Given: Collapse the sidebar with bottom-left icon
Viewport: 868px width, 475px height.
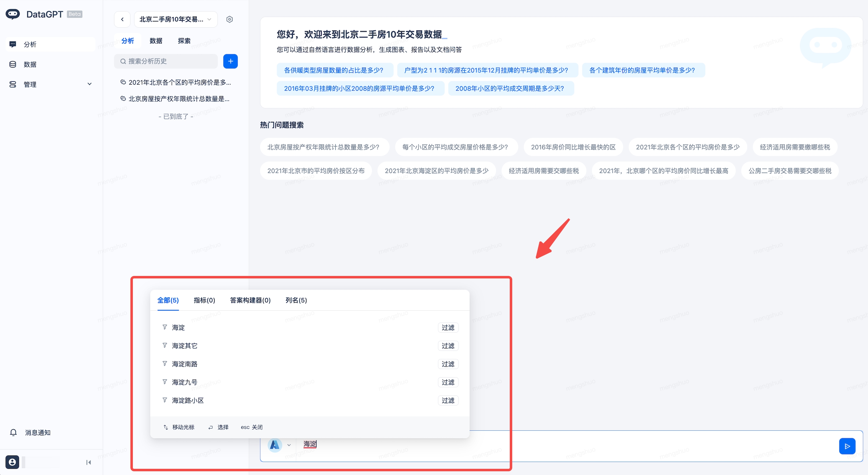Looking at the screenshot, I should [88, 462].
